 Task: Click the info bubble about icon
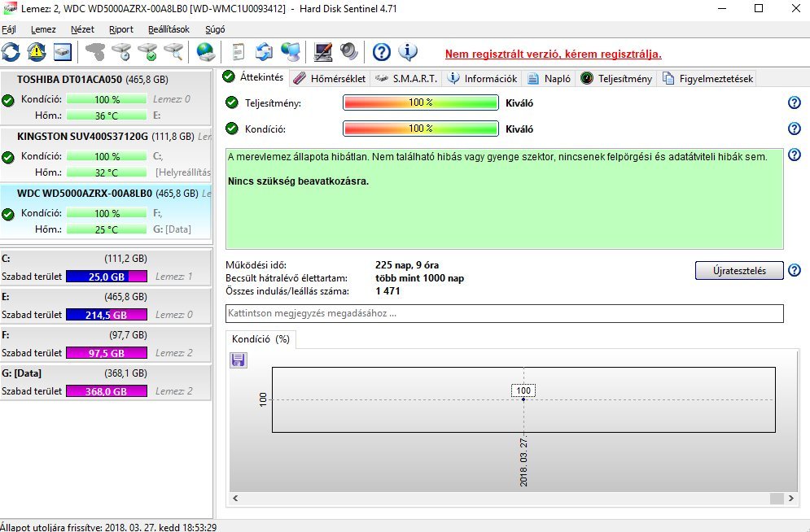tap(408, 51)
